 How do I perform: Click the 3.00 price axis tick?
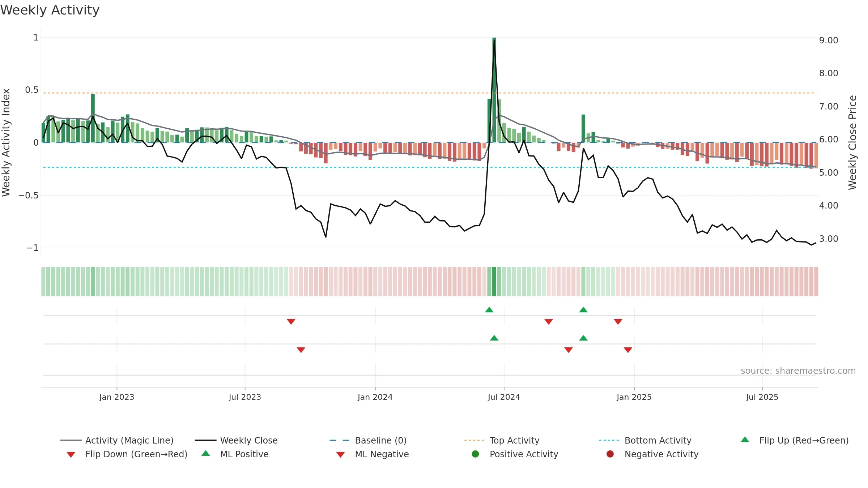coord(829,239)
